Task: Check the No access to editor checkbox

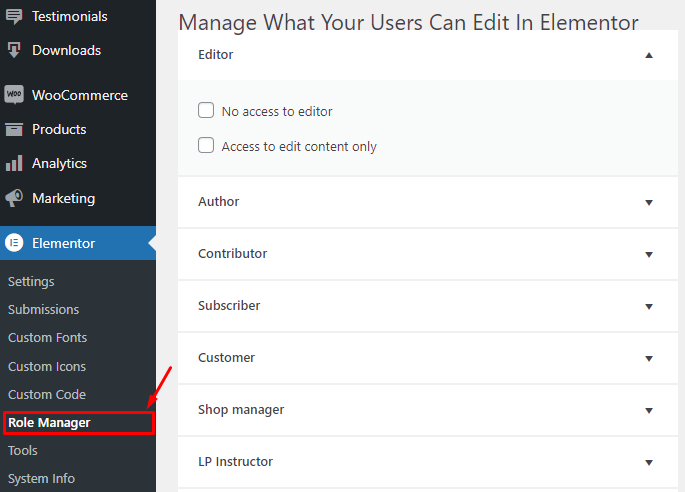Action: click(206, 110)
